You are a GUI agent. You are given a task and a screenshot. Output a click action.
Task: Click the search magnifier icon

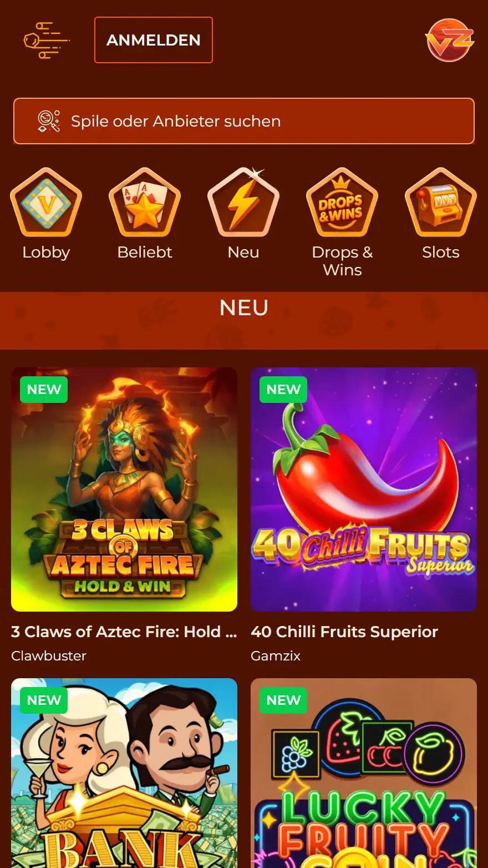pos(49,121)
